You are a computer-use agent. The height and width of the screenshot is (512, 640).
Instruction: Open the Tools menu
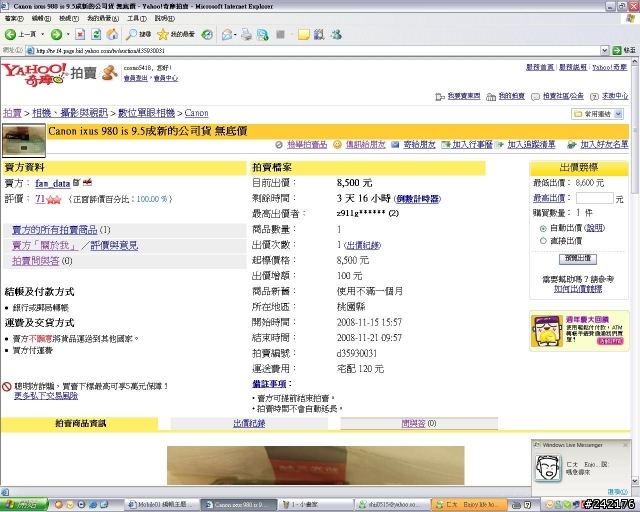137,18
